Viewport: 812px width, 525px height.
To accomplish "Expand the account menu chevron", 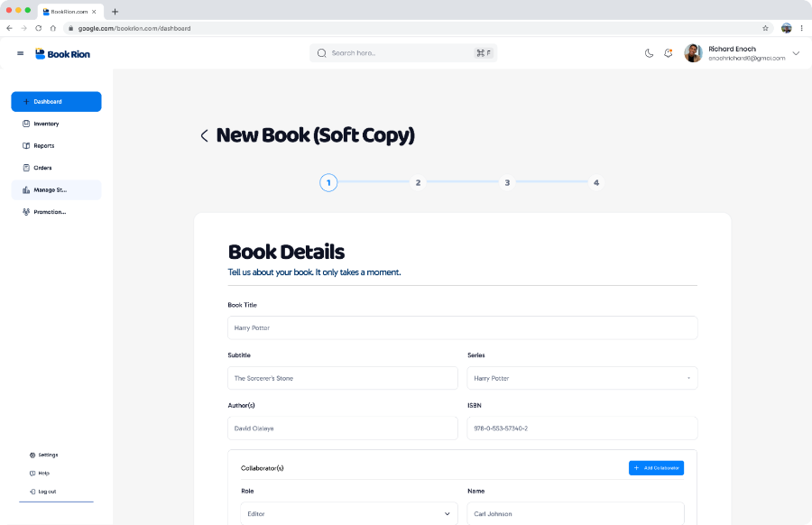I will tap(797, 53).
